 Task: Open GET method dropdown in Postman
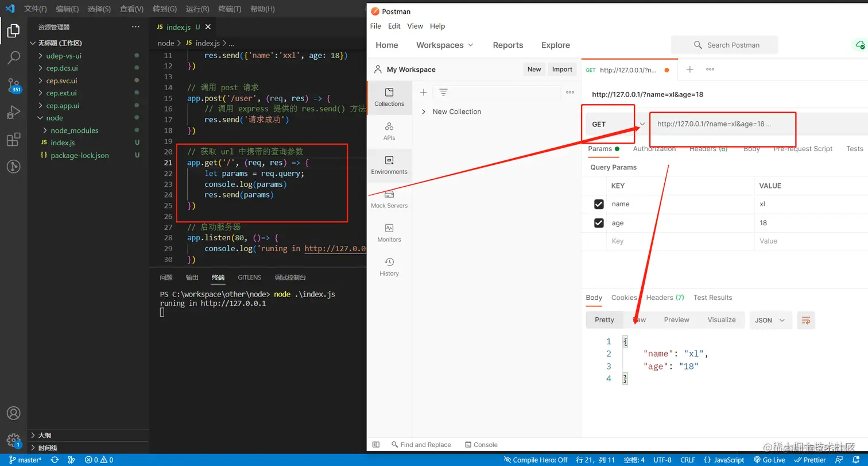click(618, 124)
